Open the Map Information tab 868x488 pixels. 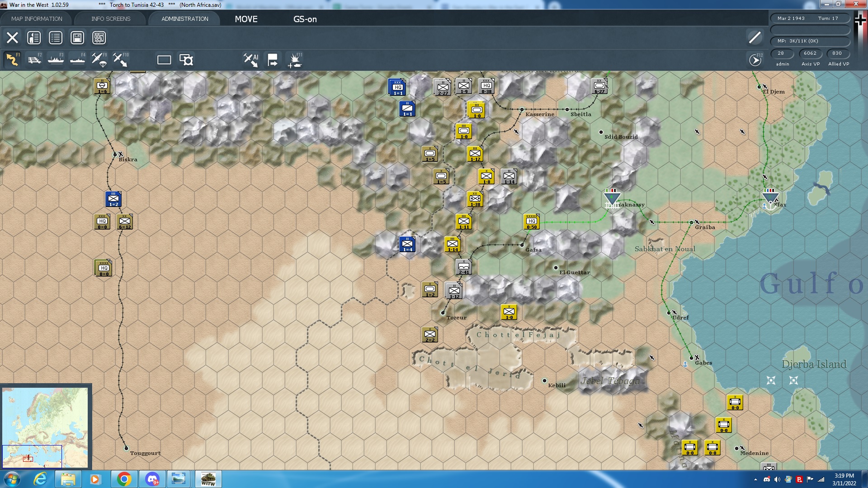(x=37, y=19)
